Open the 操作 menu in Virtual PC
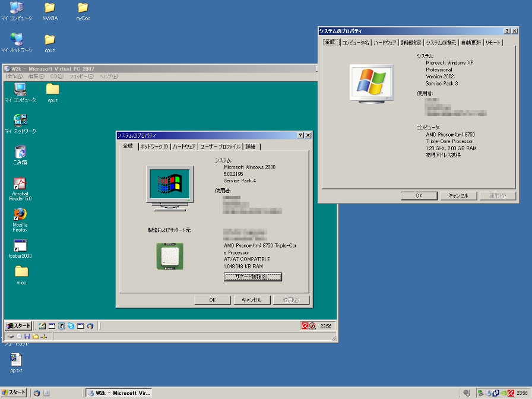This screenshot has height=399, width=532. coord(14,77)
